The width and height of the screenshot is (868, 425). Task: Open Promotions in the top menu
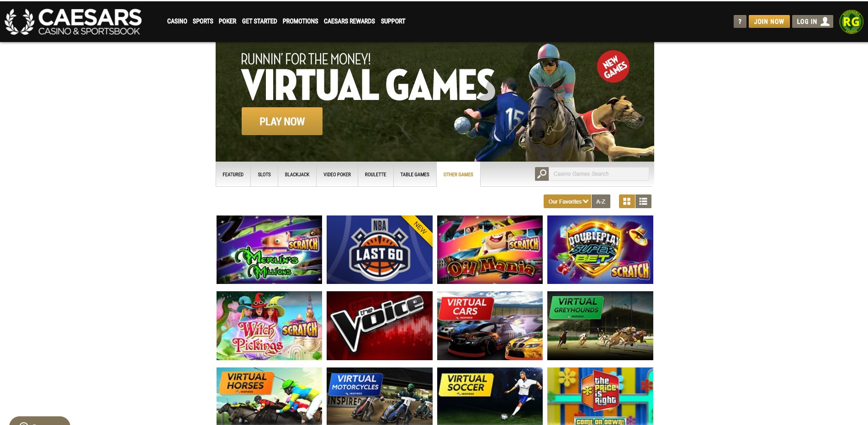pos(300,21)
